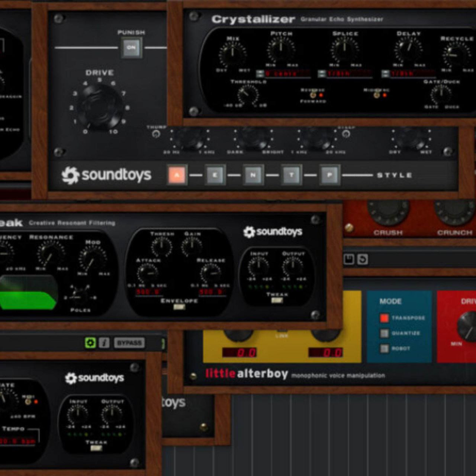Click the Pitch cents display in Crystallizer
The image size is (476, 476).
tap(287, 74)
